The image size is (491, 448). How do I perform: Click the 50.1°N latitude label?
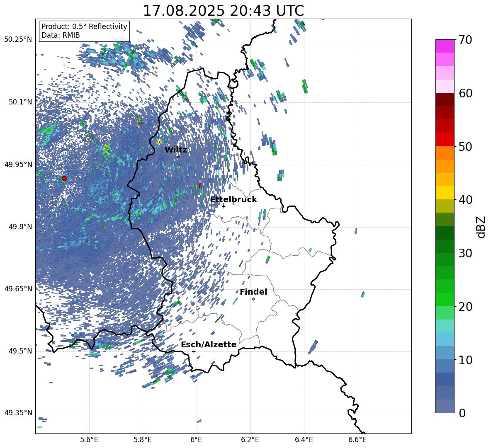(x=20, y=102)
